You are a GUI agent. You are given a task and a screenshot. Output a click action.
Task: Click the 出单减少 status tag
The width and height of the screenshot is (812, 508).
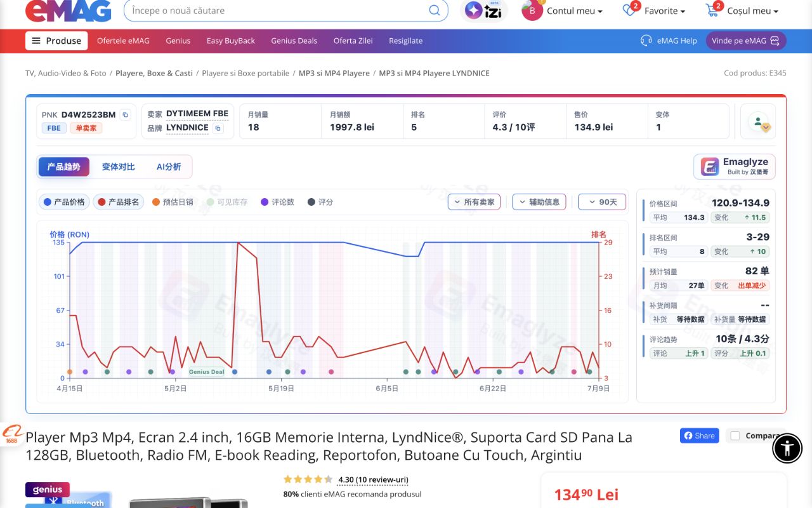pyautogui.click(x=752, y=286)
